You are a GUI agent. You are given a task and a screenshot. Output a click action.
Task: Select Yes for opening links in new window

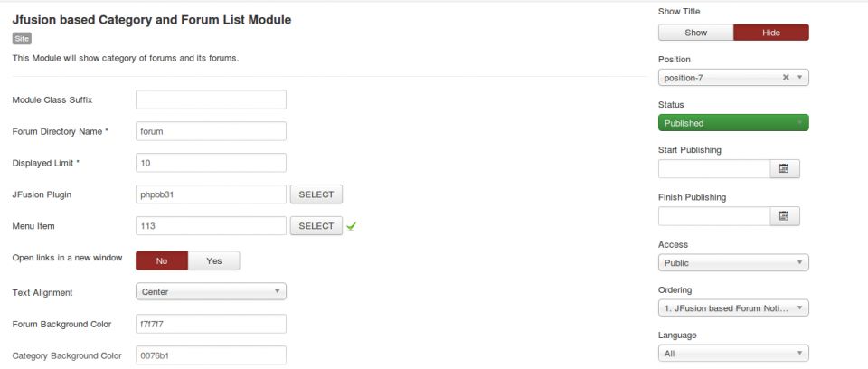(x=213, y=260)
